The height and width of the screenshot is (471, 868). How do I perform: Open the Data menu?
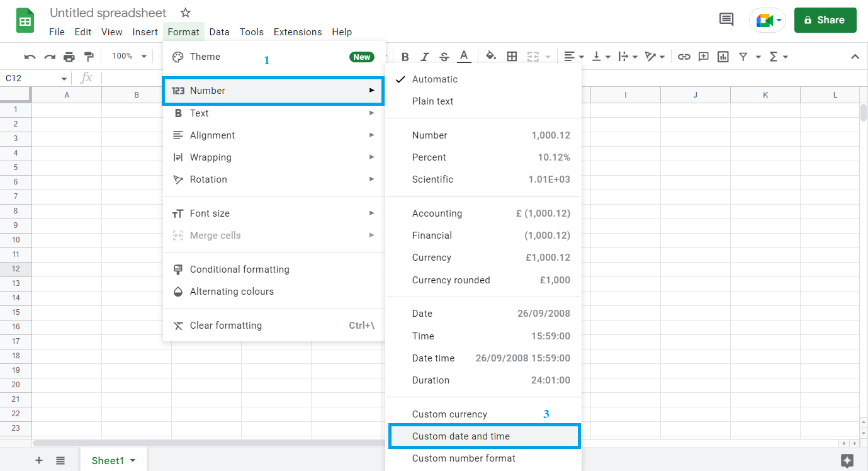point(219,32)
